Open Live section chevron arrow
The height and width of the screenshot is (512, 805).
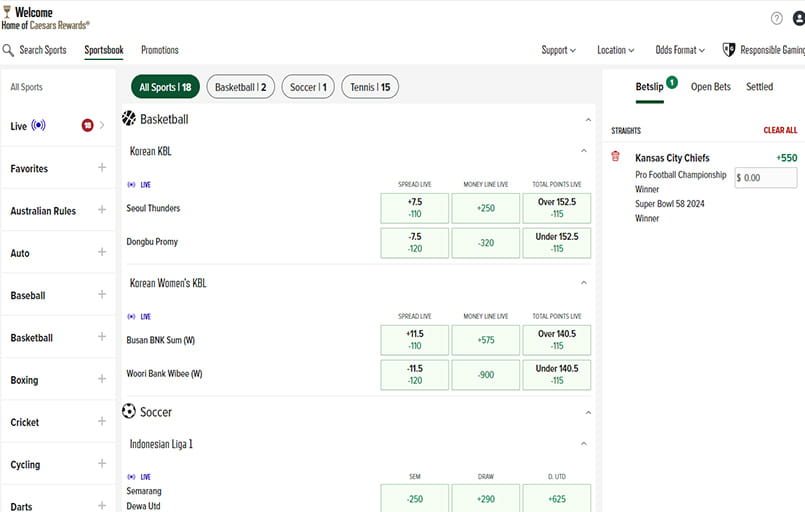click(102, 125)
